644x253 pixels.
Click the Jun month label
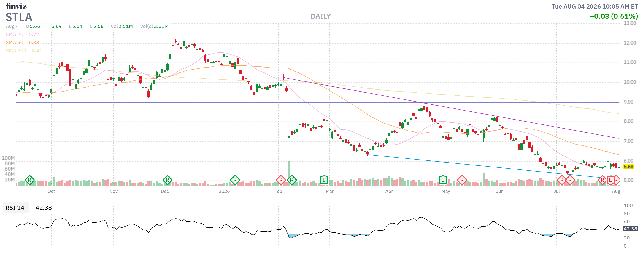point(500,191)
